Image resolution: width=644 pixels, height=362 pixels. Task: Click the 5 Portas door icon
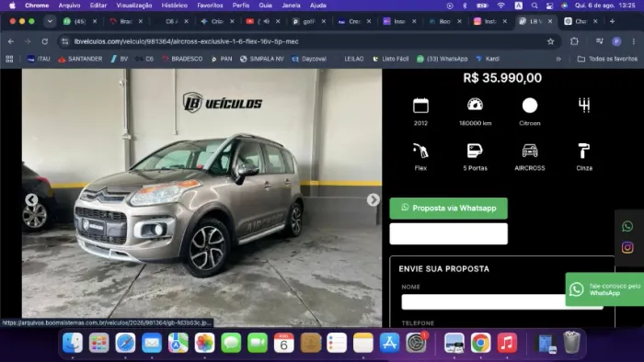coord(476,151)
